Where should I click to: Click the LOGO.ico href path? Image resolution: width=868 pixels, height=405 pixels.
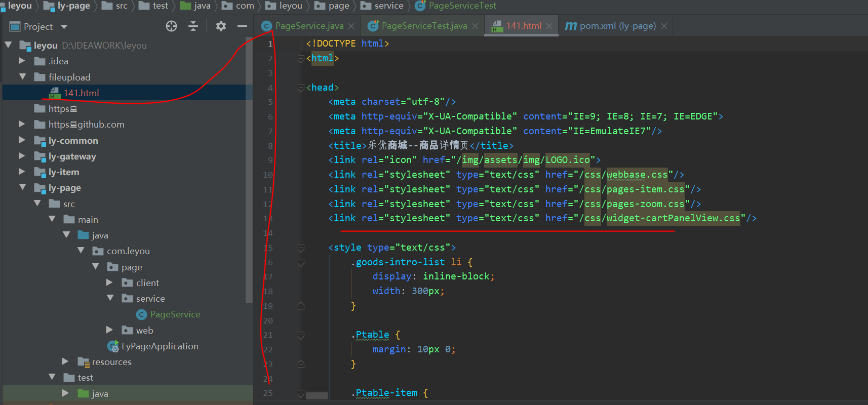coord(567,160)
